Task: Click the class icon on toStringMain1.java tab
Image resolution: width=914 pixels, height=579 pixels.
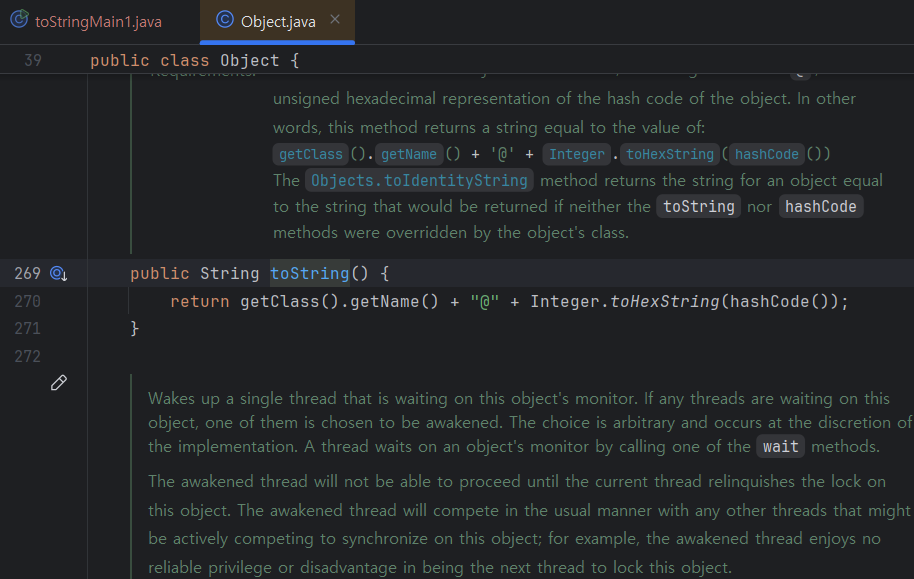Action: pyautogui.click(x=19, y=19)
